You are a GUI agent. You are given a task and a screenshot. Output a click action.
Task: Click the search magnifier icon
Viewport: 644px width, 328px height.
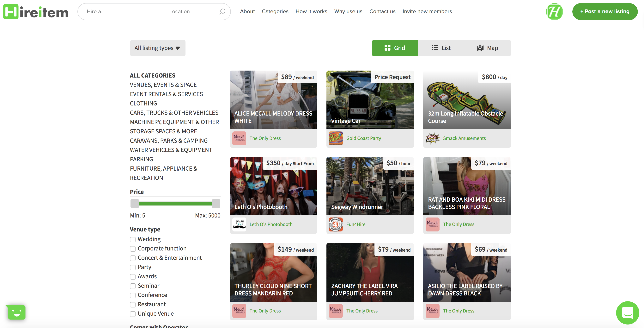[x=222, y=11]
